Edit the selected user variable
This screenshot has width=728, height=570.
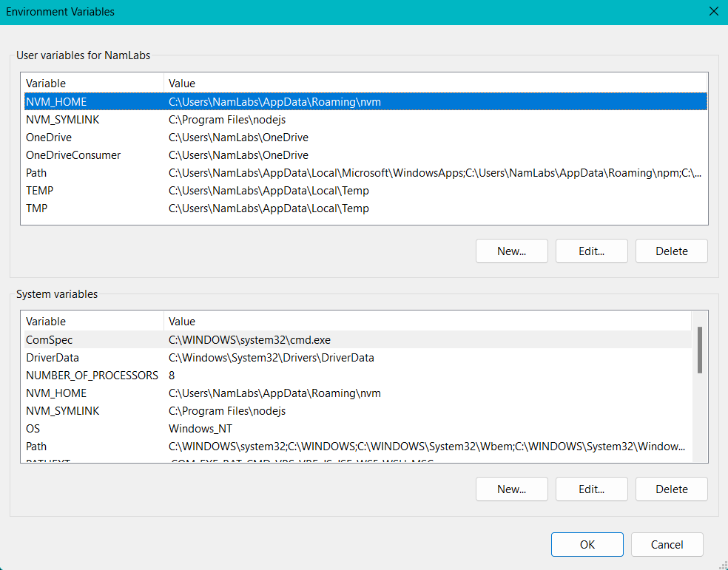click(592, 251)
